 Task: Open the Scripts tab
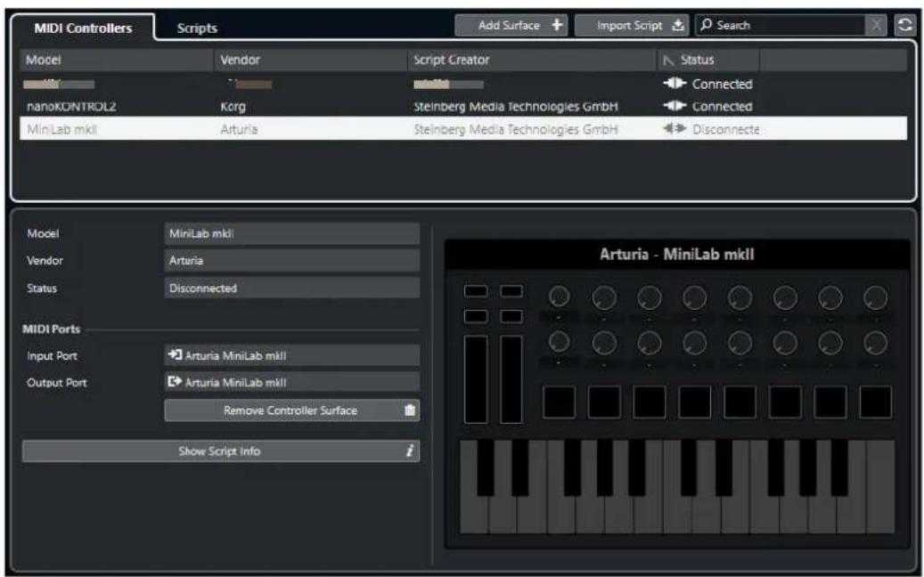[197, 28]
